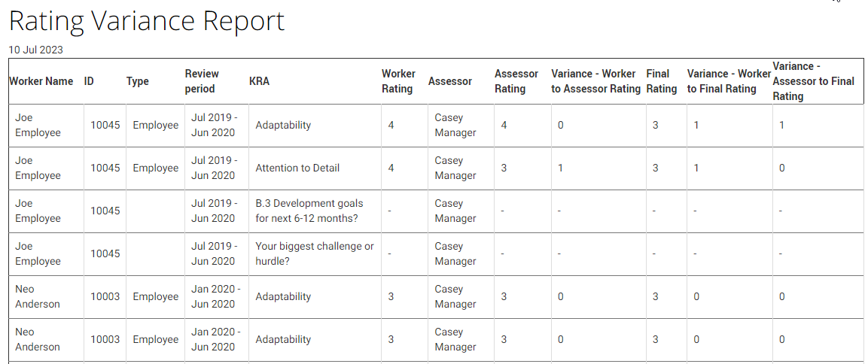Click Casey Manager in Attention to Detail row
The width and height of the screenshot is (868, 364).
455,168
